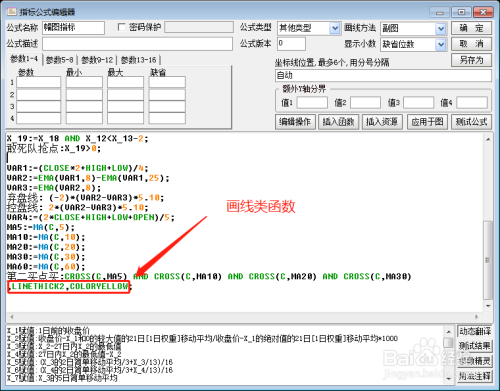
Task: Click the 公式名称 input field
Action: click(73, 28)
